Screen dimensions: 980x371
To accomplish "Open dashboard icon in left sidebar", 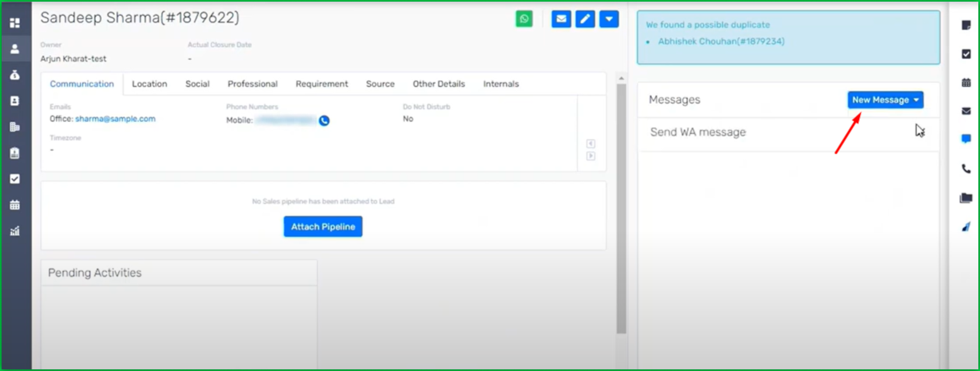I will point(15,23).
